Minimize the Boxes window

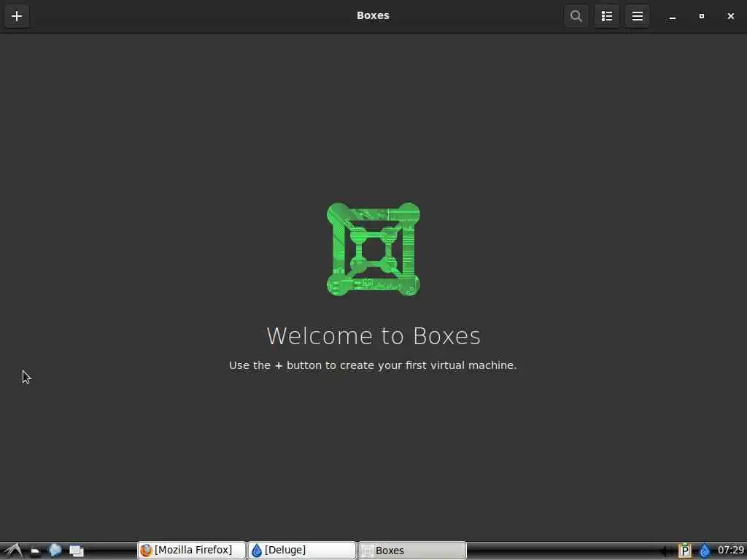coord(672,16)
